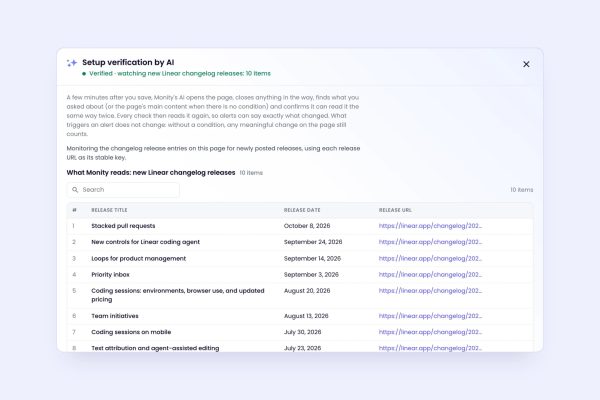Click the Release Date column header
Viewport: 600px width, 400px height.
tap(302, 210)
